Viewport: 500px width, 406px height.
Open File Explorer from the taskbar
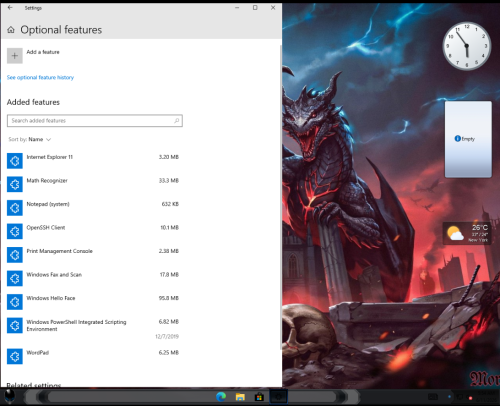pyautogui.click(x=240, y=397)
